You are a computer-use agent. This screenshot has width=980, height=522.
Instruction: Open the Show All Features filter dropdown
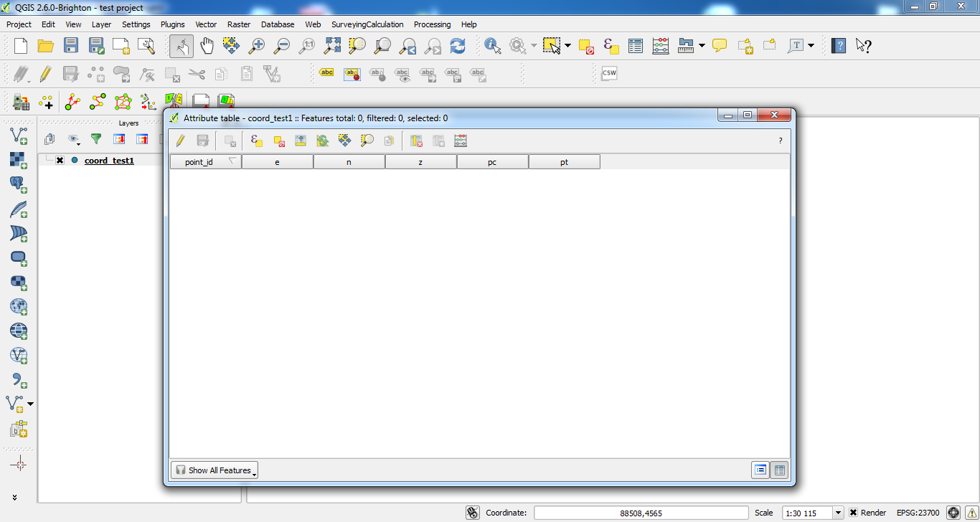point(215,470)
